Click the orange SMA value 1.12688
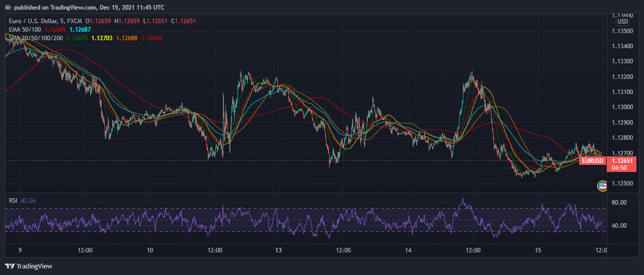Image resolution: width=644 pixels, height=275 pixels. pyautogui.click(x=126, y=38)
